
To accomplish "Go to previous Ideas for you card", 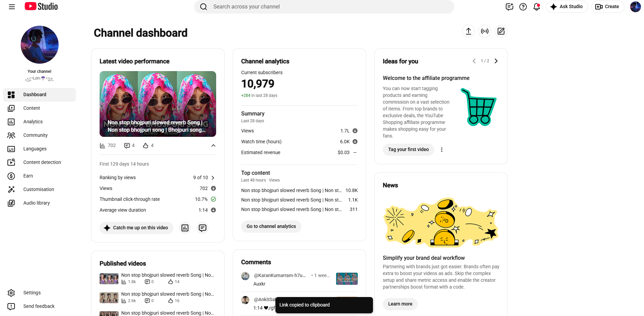I will (474, 61).
